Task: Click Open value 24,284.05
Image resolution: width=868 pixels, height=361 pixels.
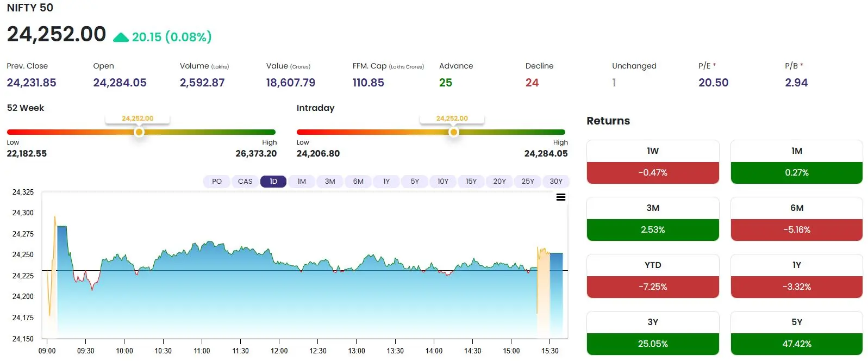Action: click(x=120, y=83)
